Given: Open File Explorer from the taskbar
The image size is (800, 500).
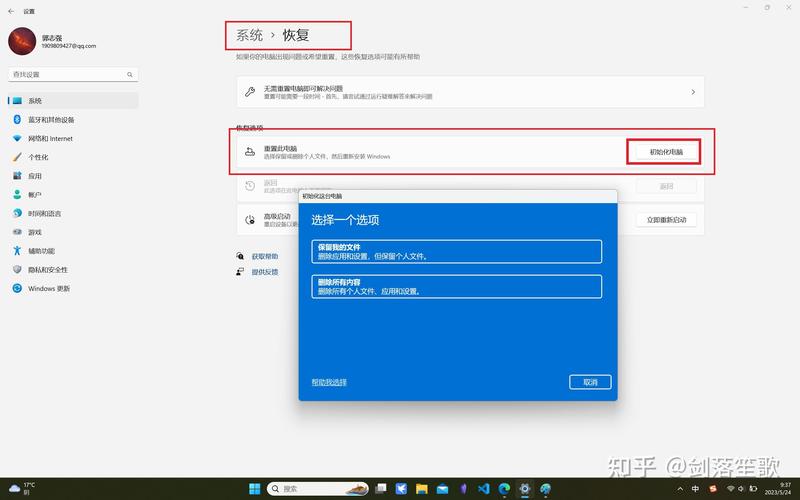Looking at the screenshot, I should (x=422, y=489).
